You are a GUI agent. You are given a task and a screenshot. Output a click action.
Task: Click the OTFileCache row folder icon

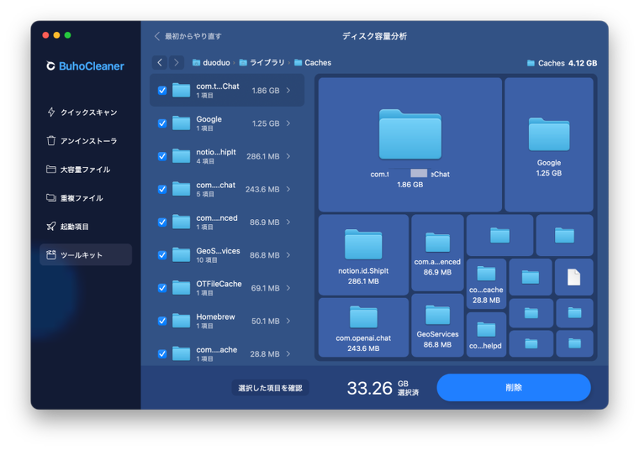181,288
